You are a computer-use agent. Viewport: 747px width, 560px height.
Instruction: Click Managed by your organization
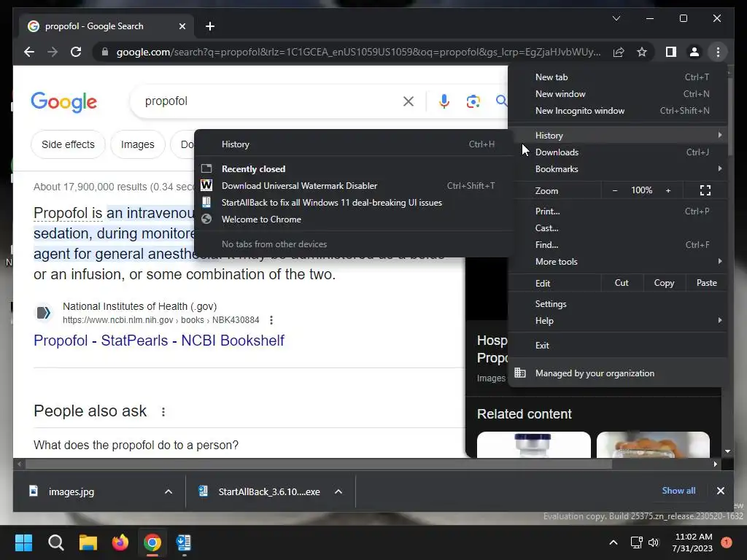coord(618,373)
